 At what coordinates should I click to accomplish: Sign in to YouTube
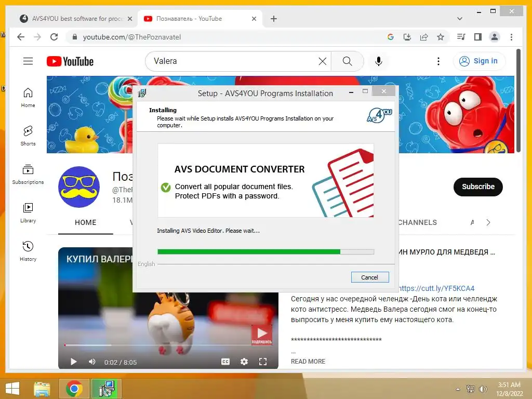[x=478, y=61]
